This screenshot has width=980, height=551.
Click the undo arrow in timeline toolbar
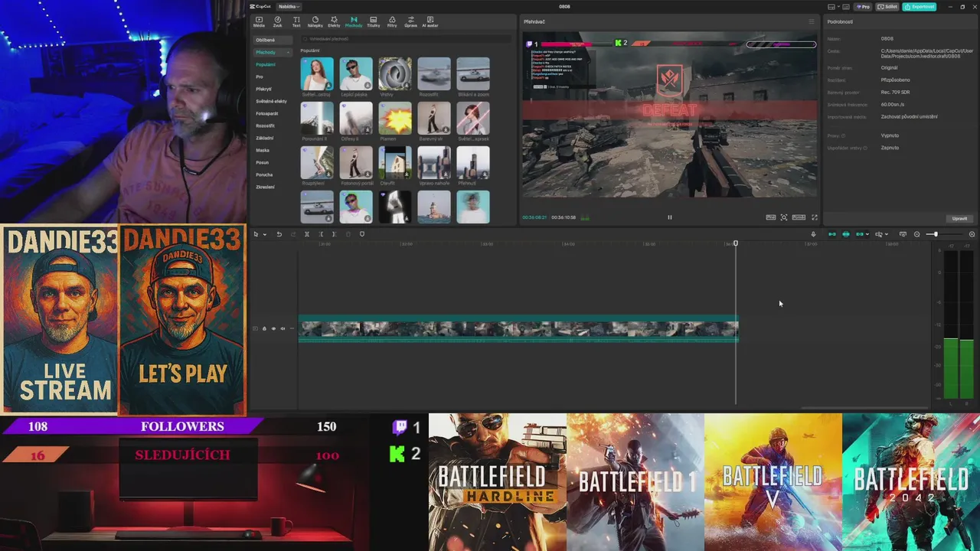coord(279,234)
